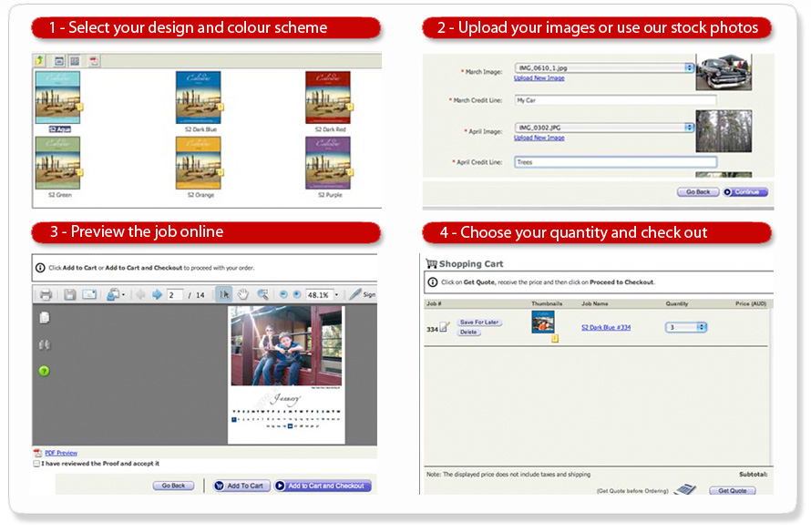The height and width of the screenshot is (532, 811).
Task: Click the car photo thumbnail for March
Action: pos(724,72)
